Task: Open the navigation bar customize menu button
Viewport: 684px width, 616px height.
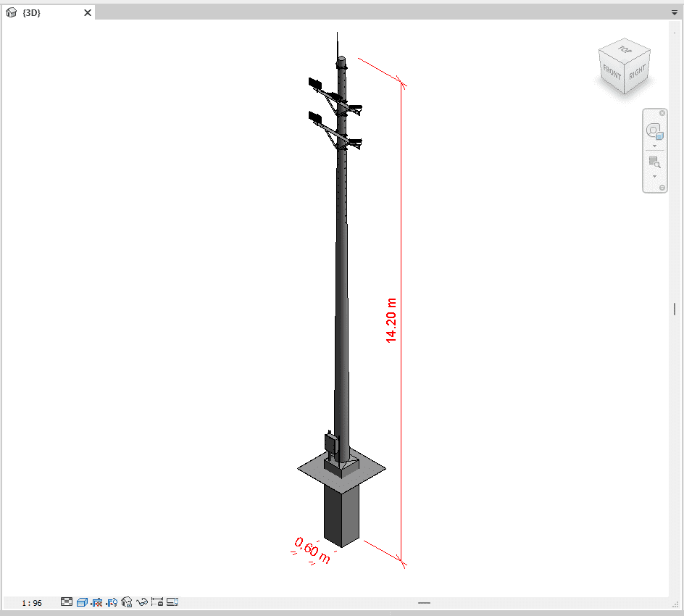Action: click(x=662, y=188)
